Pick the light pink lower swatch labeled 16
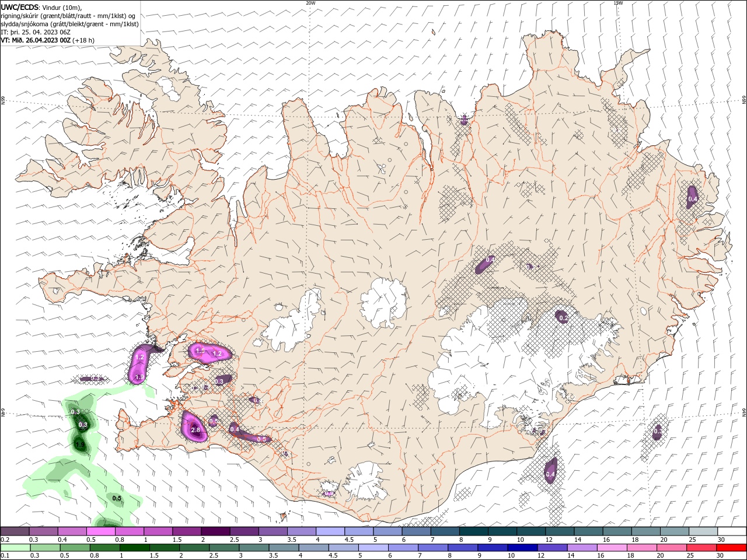This screenshot has width=747, height=560. tap(612, 548)
